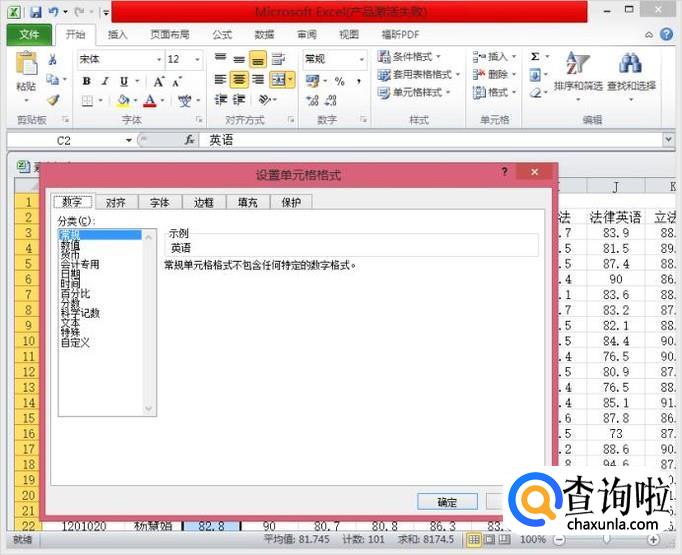This screenshot has width=682, height=555.
Task: Switch to 公式 ribbon tab
Action: (222, 35)
